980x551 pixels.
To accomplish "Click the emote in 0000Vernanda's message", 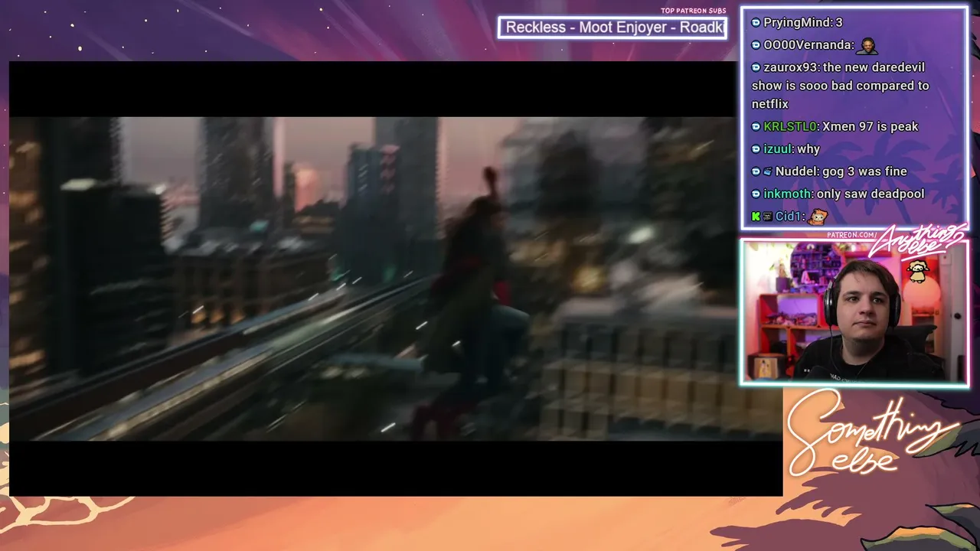I will pyautogui.click(x=867, y=45).
